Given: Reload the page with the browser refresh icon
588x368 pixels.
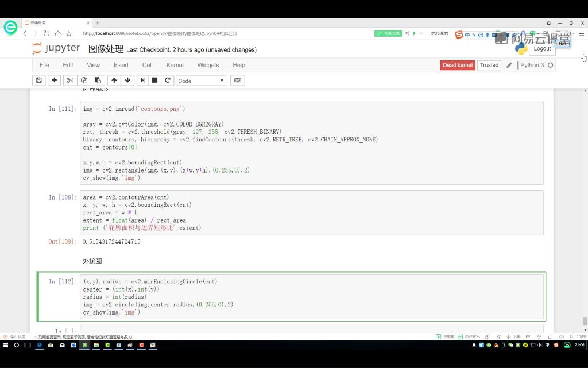Looking at the screenshot, I should (46, 33).
